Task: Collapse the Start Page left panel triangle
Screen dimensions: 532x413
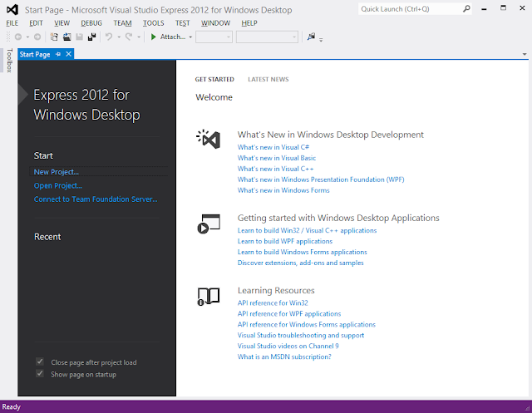Action: (22, 94)
